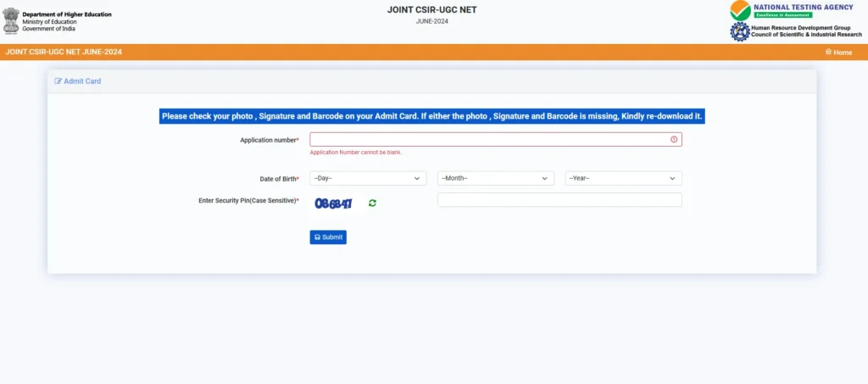Image resolution: width=868 pixels, height=384 pixels.
Task: Focus the Application number input field
Action: (488, 139)
